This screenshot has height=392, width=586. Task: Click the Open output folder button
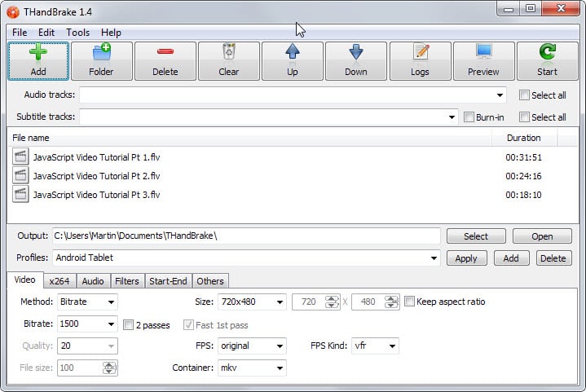pyautogui.click(x=542, y=236)
